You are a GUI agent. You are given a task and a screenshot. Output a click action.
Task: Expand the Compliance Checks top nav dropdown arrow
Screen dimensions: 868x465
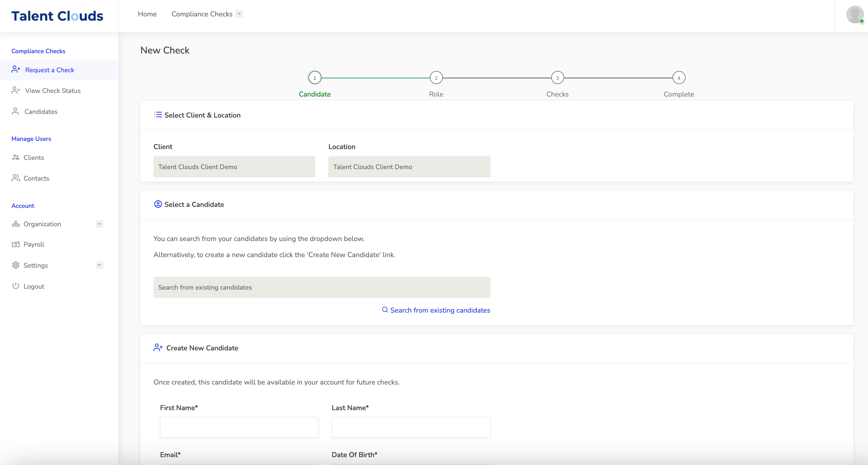click(239, 14)
